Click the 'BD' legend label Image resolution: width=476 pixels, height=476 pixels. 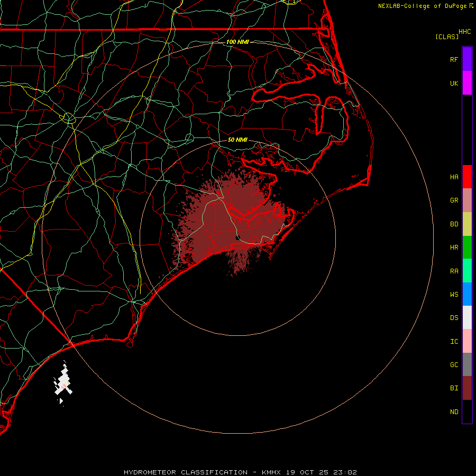[x=454, y=224]
